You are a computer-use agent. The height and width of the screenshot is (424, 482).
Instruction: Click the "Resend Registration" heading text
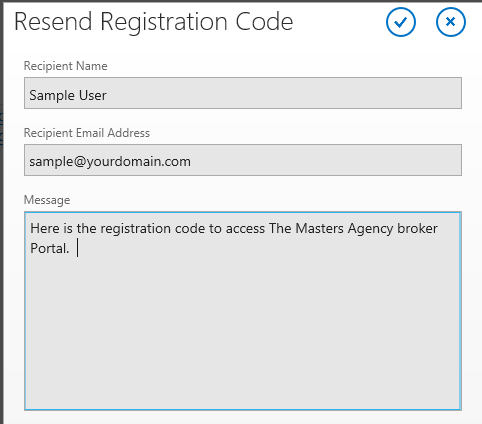(x=121, y=22)
